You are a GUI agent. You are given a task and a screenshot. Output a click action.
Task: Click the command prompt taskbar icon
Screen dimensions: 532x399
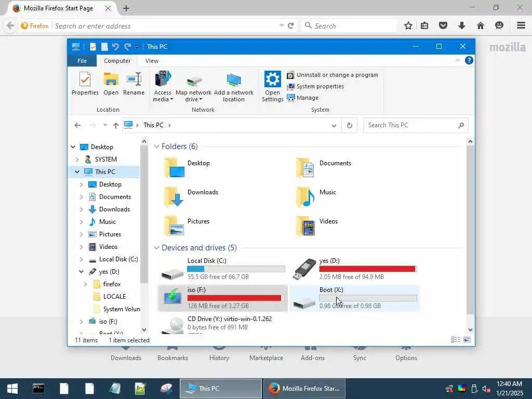pyautogui.click(x=38, y=389)
